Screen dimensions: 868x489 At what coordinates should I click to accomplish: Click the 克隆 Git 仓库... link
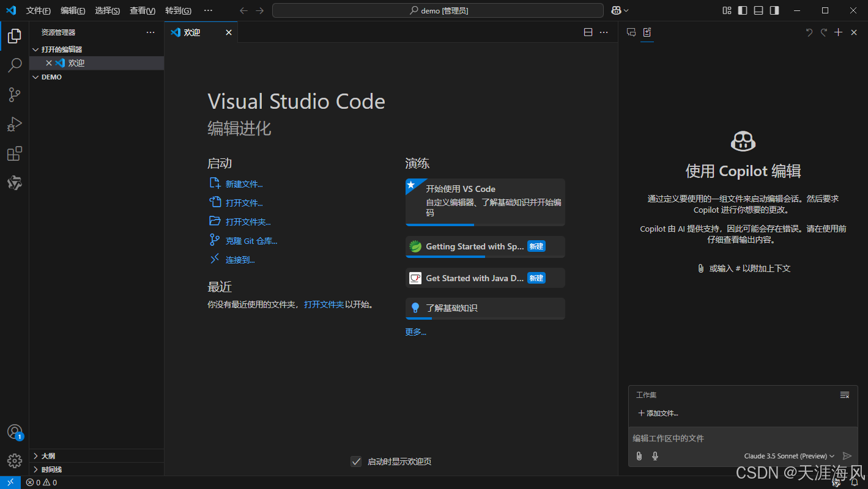tap(251, 241)
